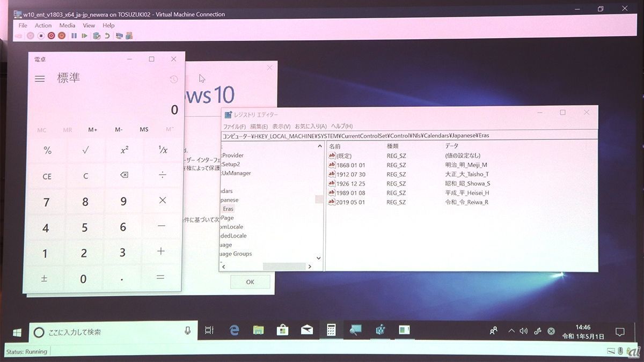Open Task View from the taskbar
The image size is (644, 362).
pyautogui.click(x=209, y=331)
